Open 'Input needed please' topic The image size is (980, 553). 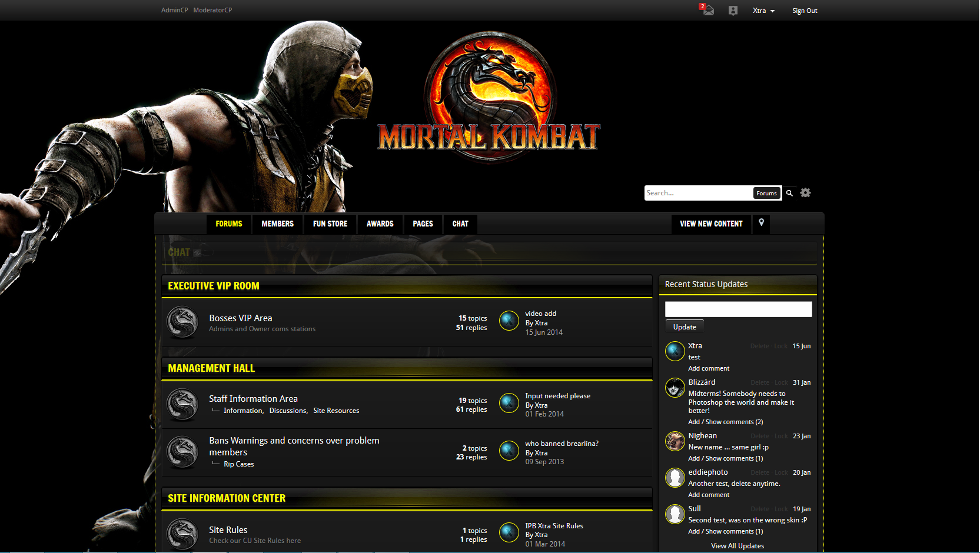click(x=558, y=396)
